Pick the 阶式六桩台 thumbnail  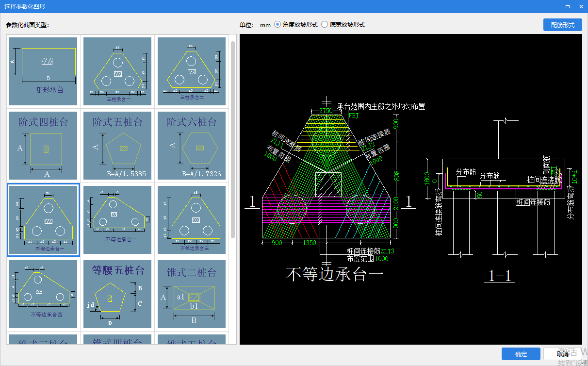click(192, 146)
